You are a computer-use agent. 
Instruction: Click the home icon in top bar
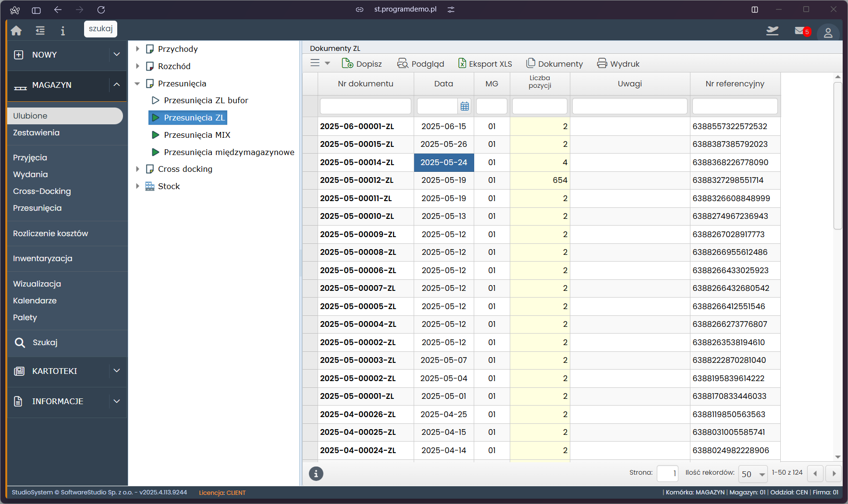tap(16, 31)
